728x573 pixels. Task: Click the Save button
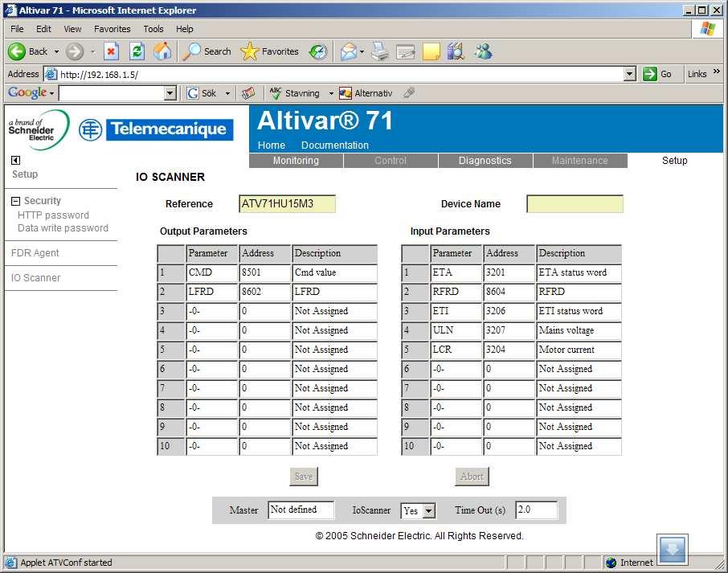tap(304, 477)
